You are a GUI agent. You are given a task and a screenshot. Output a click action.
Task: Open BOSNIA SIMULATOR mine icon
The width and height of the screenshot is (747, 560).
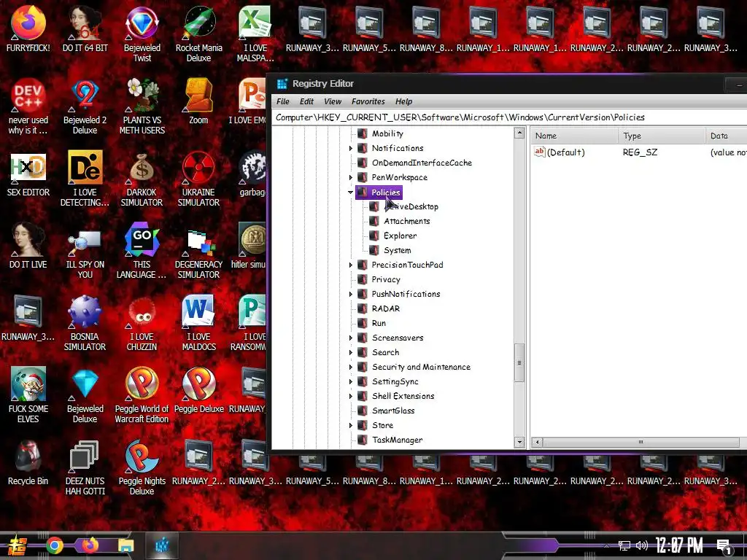85,323
